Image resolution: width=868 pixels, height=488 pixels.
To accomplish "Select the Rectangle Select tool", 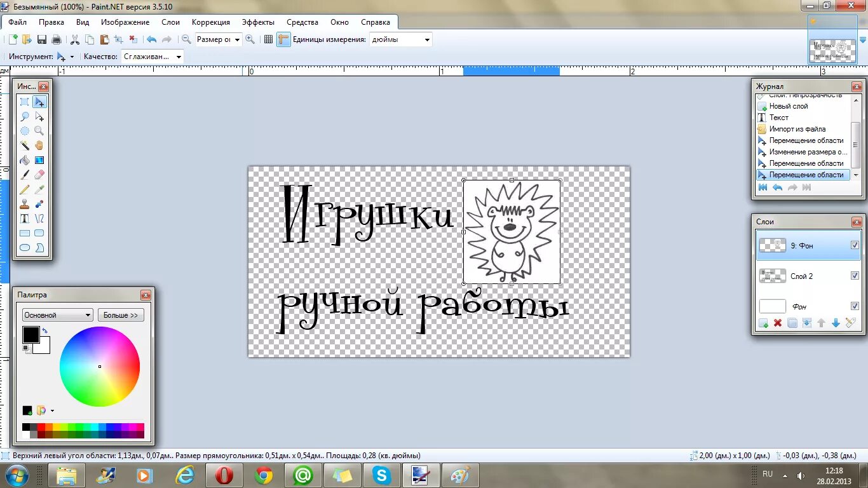I will (x=25, y=102).
